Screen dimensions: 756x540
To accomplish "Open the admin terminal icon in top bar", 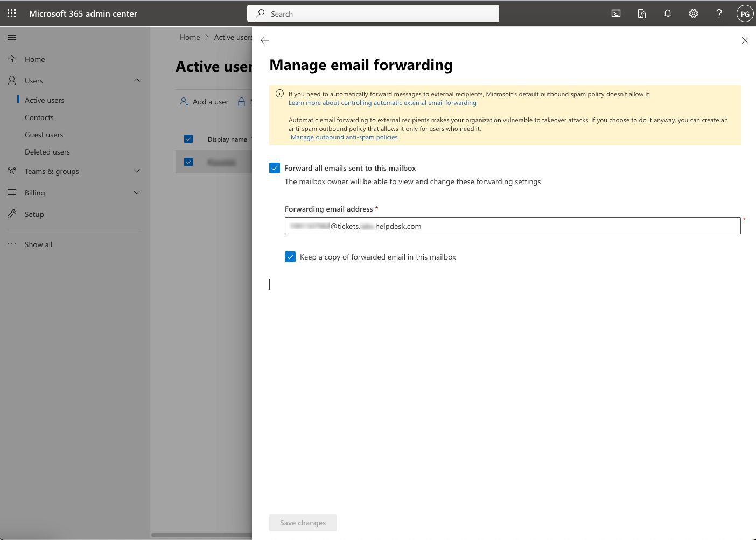I will 615,13.
